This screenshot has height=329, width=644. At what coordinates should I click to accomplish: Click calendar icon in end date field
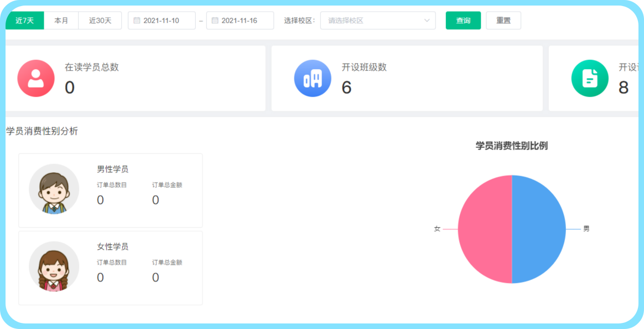[x=215, y=20]
